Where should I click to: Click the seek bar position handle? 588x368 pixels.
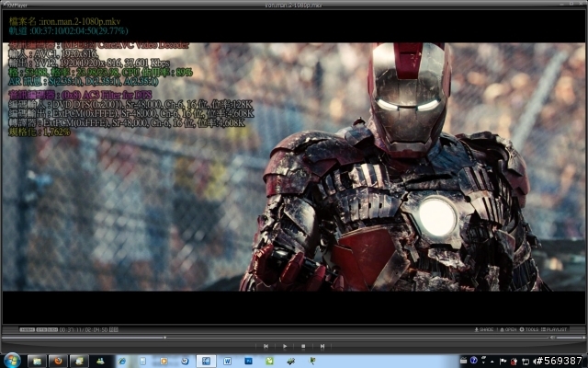coord(164,338)
